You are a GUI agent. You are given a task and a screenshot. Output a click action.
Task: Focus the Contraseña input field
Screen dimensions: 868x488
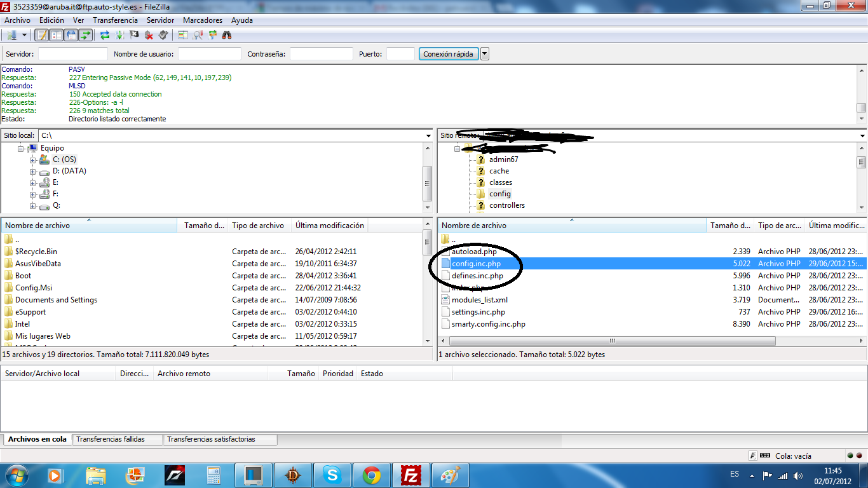point(322,54)
